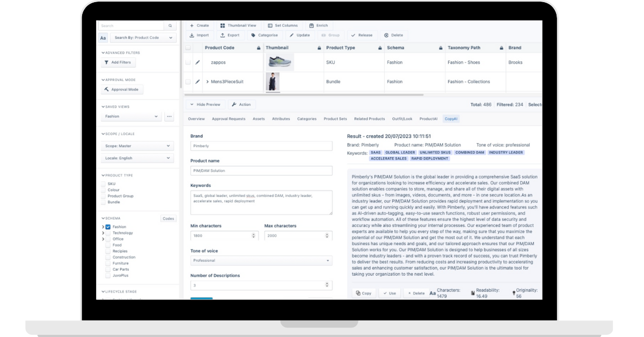The height and width of the screenshot is (337, 644).
Task: Uncheck the Fashion schema checkbox
Action: [108, 227]
